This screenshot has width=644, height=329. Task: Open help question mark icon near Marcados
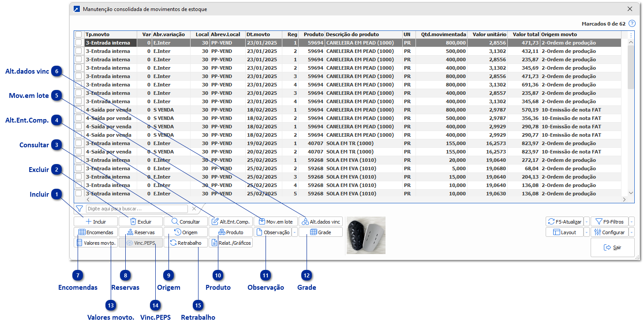point(632,24)
